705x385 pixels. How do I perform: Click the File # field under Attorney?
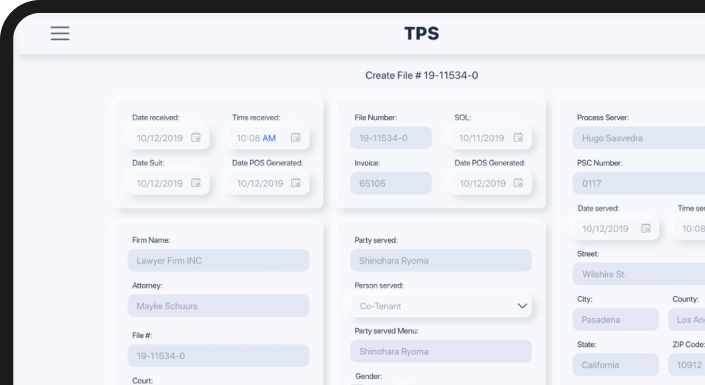[x=219, y=356]
